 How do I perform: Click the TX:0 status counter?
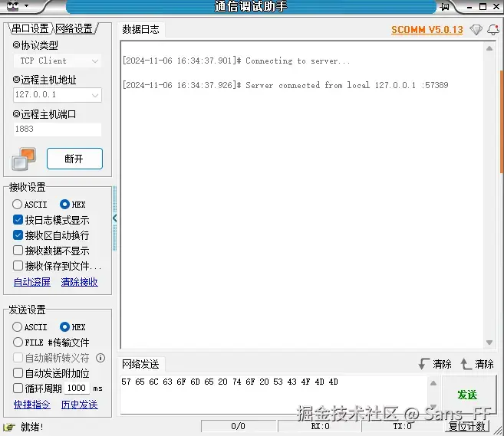(x=402, y=426)
